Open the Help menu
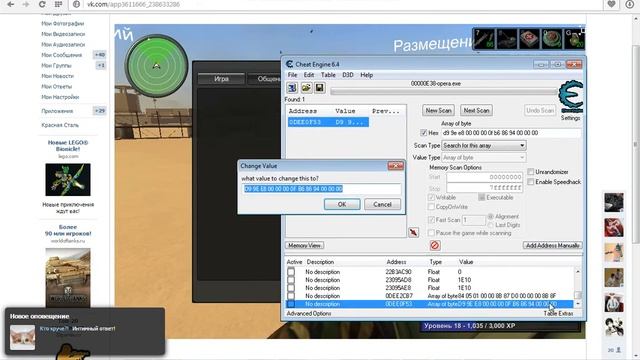This screenshot has width=640, height=360. pos(367,75)
